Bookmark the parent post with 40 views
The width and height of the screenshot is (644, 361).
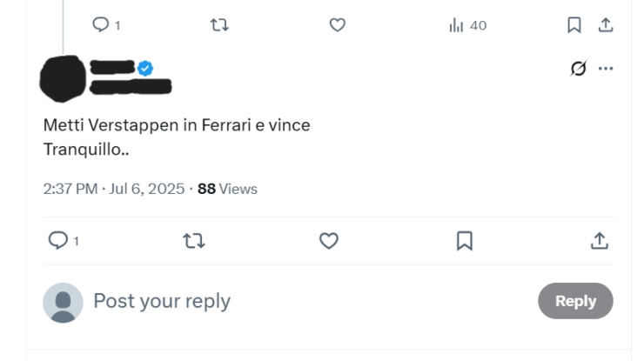(574, 25)
